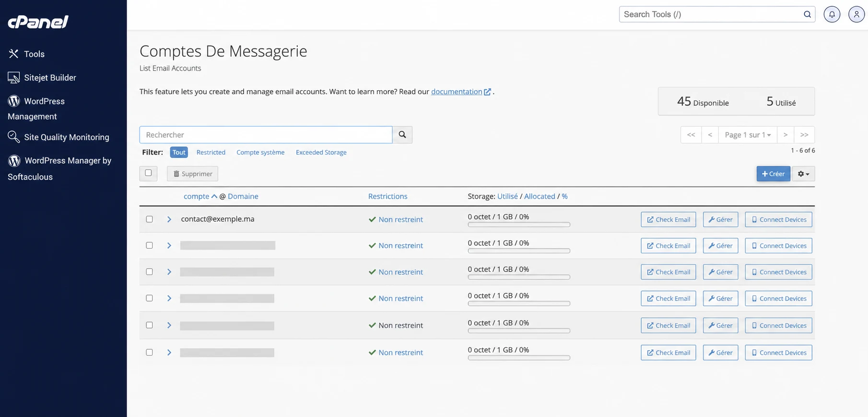868x417 pixels.
Task: Sort by Restrictions column
Action: pos(387,196)
